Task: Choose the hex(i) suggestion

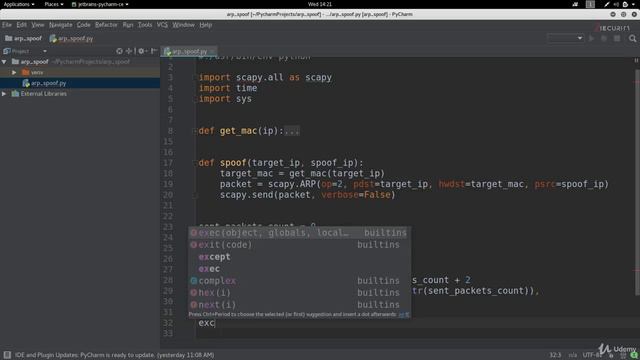Action: tap(299, 293)
